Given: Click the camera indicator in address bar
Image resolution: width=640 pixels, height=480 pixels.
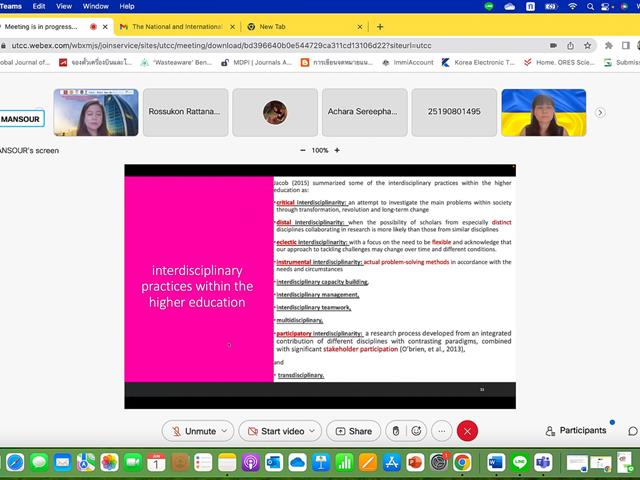Looking at the screenshot, I should 553,46.
